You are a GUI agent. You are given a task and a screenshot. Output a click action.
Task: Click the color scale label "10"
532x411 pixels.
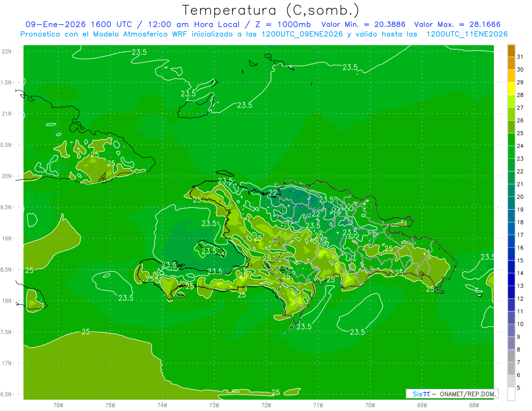point(520,325)
